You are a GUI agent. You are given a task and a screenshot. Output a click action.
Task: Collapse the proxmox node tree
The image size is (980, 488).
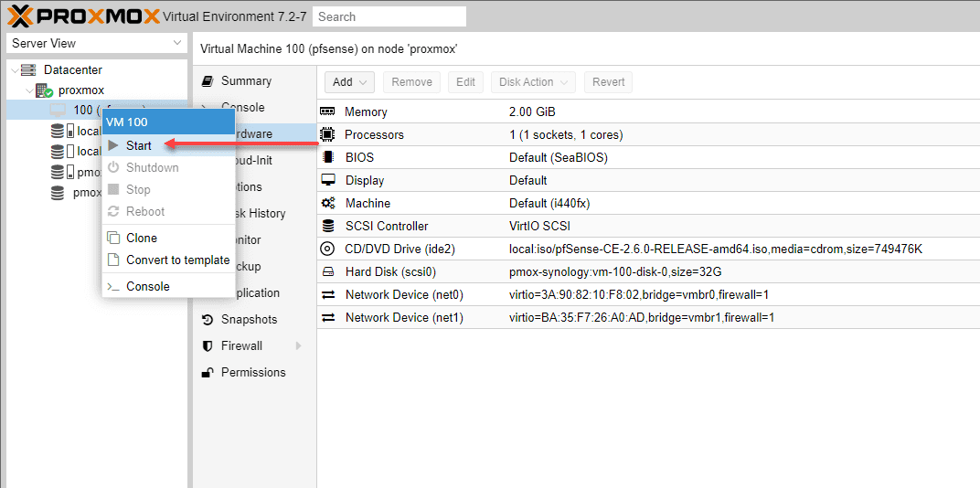28,90
